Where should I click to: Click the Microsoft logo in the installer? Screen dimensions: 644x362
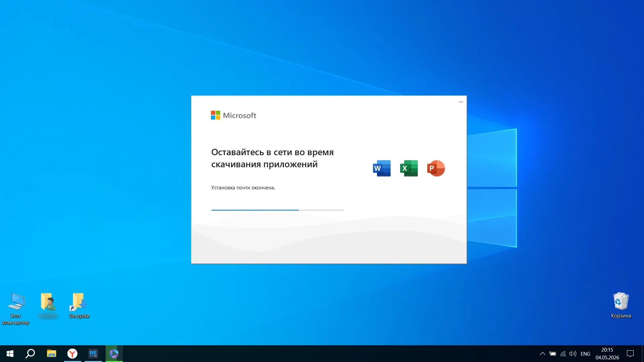click(x=233, y=115)
